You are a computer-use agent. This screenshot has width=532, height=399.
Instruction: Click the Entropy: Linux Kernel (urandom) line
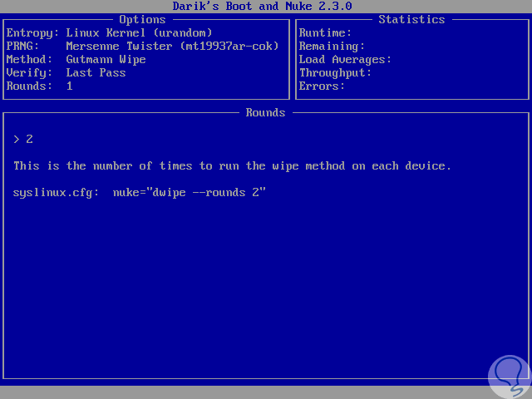109,33
